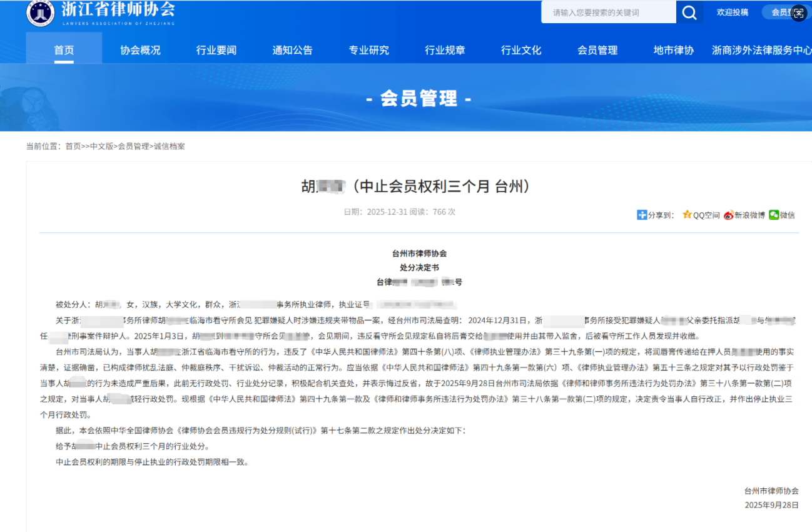Click the magnifier search button

pos(689,13)
